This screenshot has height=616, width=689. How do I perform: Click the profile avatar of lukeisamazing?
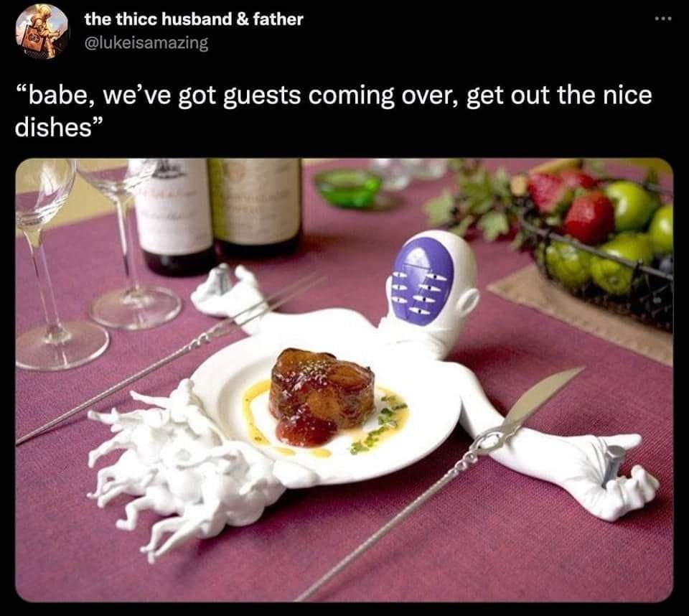point(42,32)
